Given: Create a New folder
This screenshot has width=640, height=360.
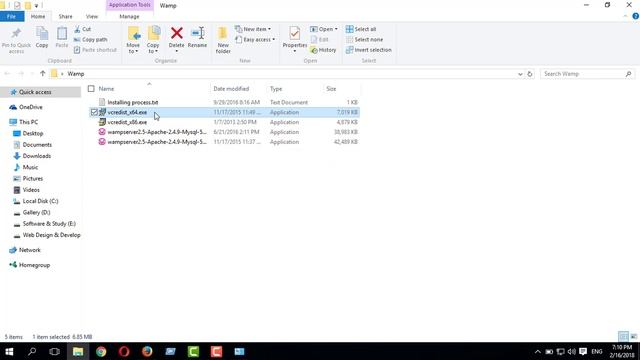Looking at the screenshot, I should [223, 40].
